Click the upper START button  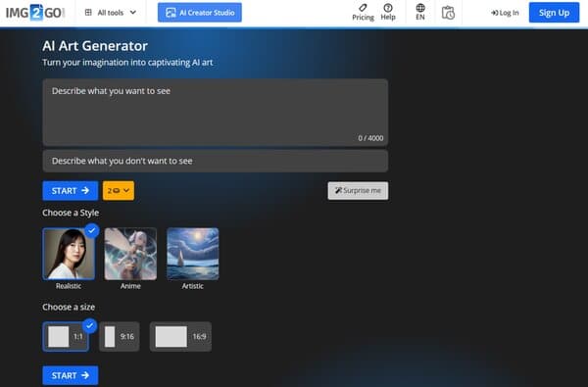tap(71, 191)
